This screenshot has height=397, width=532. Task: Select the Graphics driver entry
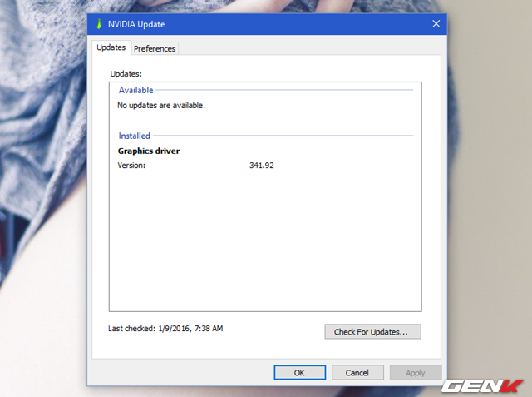tap(149, 151)
